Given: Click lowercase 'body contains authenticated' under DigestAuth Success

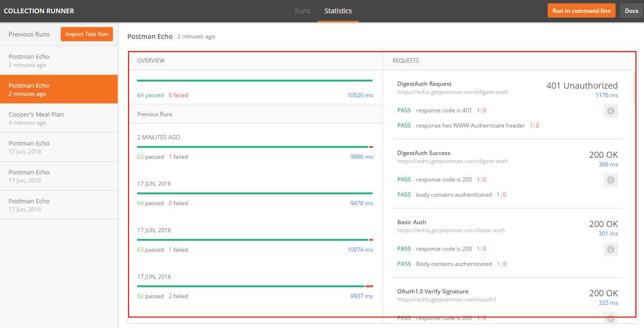Looking at the screenshot, I should point(454,195).
